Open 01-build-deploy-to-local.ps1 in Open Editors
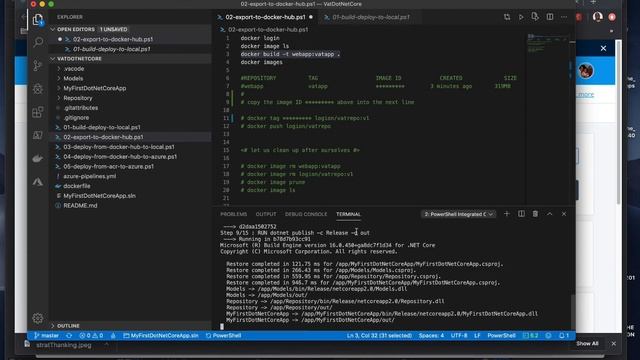Viewport: 640px width, 360px height. 112,49
